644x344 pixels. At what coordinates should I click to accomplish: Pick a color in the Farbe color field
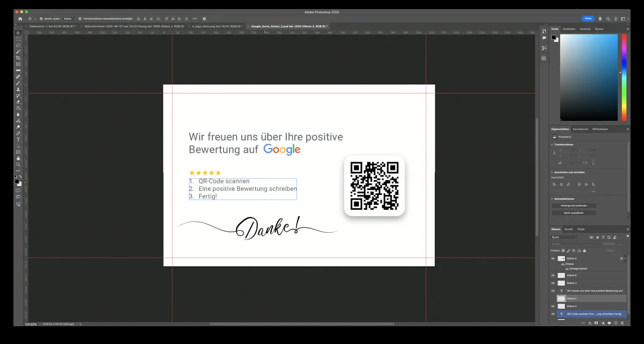pos(589,77)
